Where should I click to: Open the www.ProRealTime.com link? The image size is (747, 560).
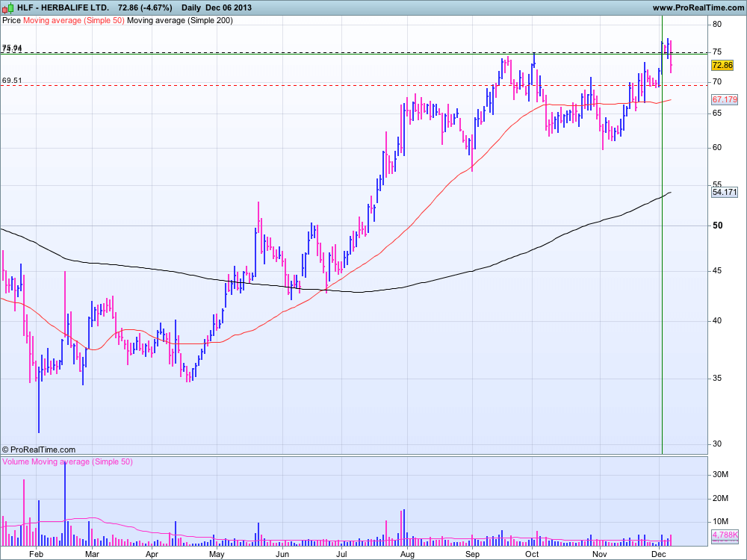click(x=698, y=7)
